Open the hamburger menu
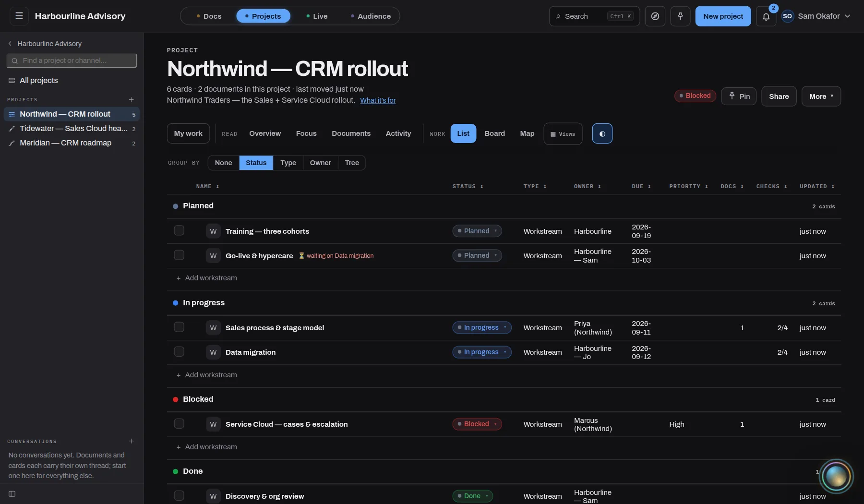The height and width of the screenshot is (504, 864). pos(19,16)
